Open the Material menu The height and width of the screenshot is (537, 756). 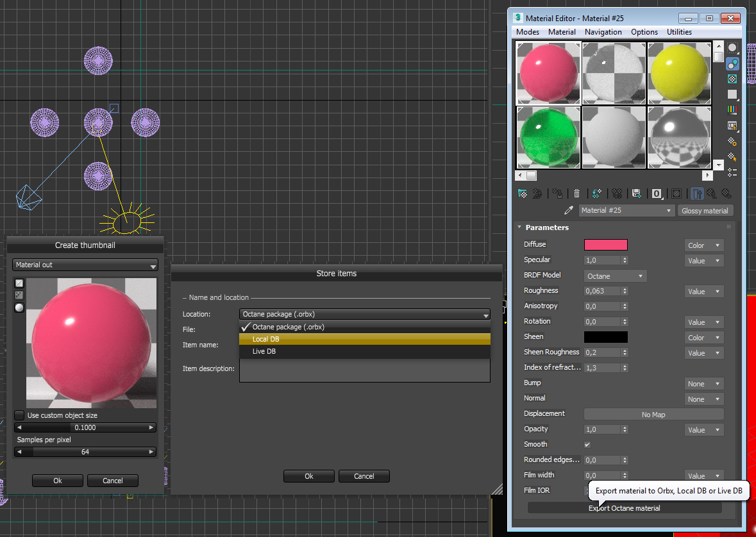tap(562, 32)
